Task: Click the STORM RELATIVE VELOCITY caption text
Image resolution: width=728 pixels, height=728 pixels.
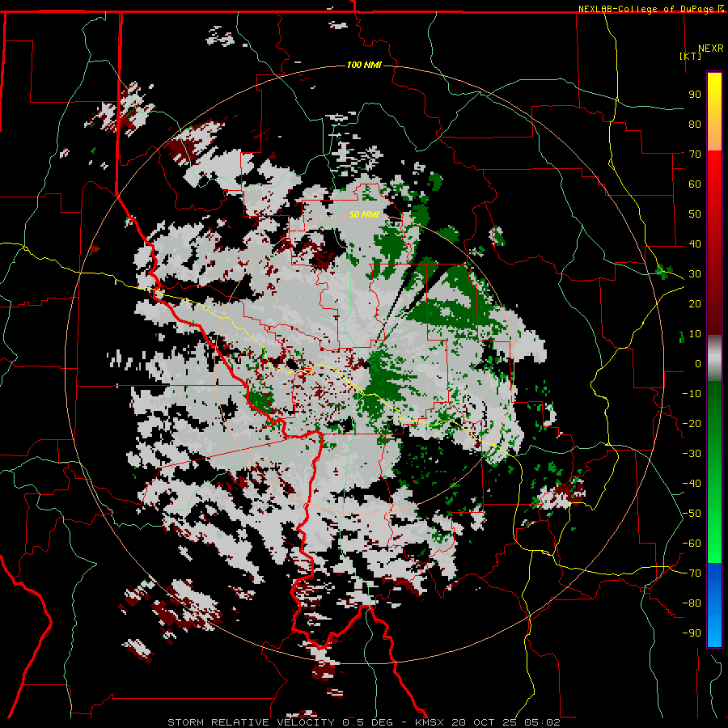Action: pyautogui.click(x=251, y=722)
